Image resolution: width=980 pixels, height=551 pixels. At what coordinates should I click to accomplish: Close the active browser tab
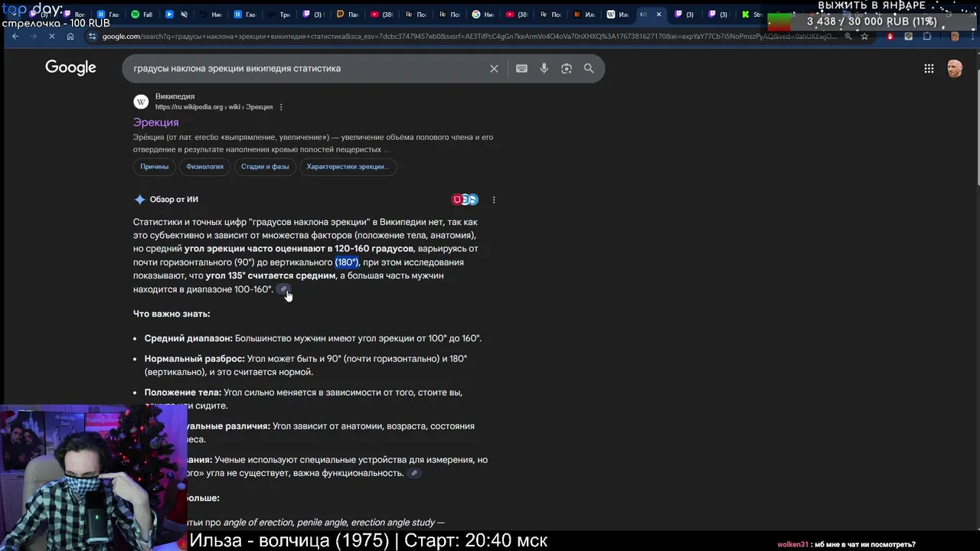tap(658, 15)
